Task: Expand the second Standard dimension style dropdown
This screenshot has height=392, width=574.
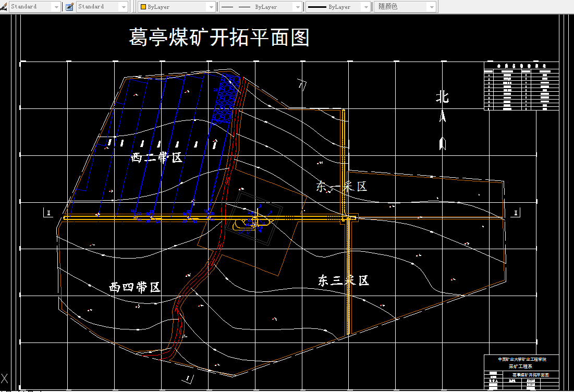Action: tap(124, 6)
